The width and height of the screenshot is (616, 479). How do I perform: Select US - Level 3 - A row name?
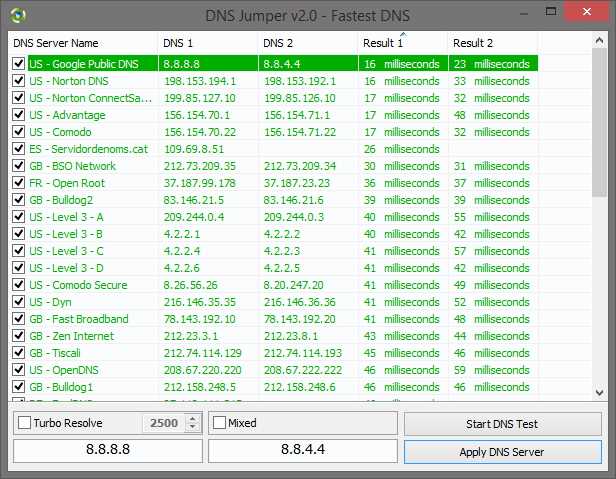66,217
